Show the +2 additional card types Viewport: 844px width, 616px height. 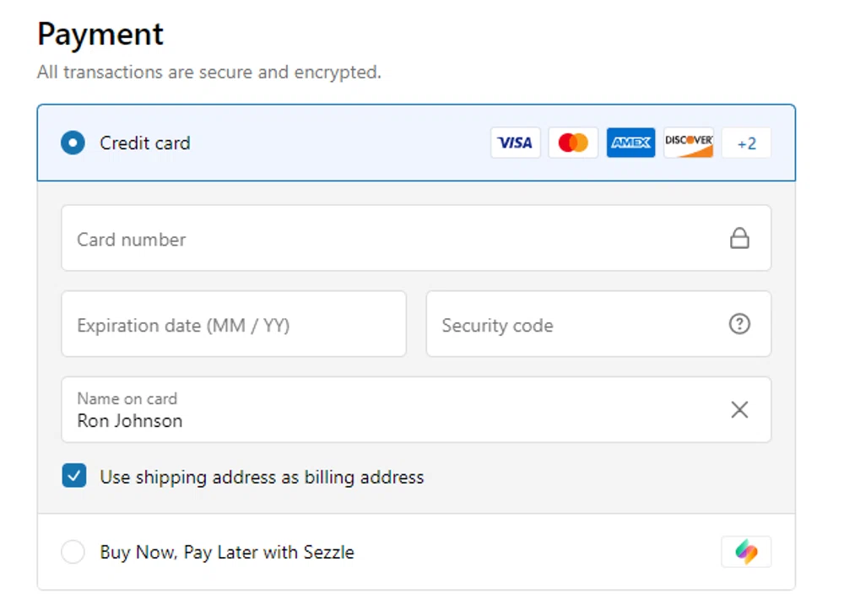click(746, 143)
